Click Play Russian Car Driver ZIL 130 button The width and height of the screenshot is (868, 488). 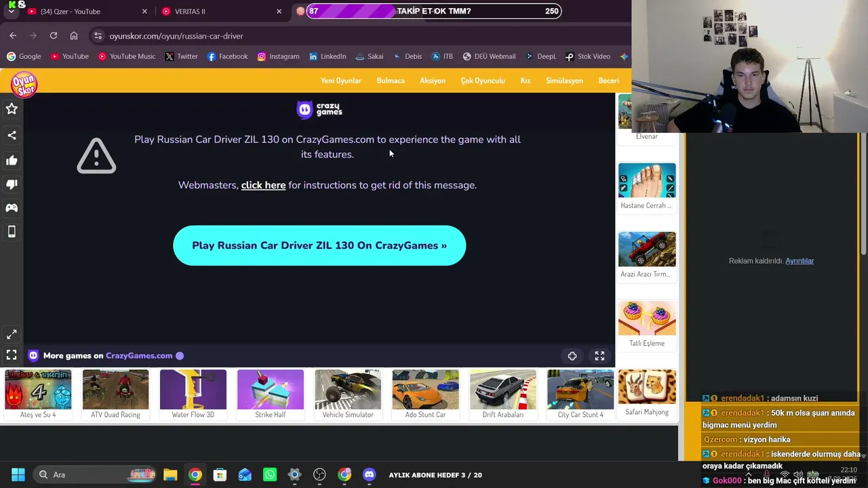[x=319, y=245]
